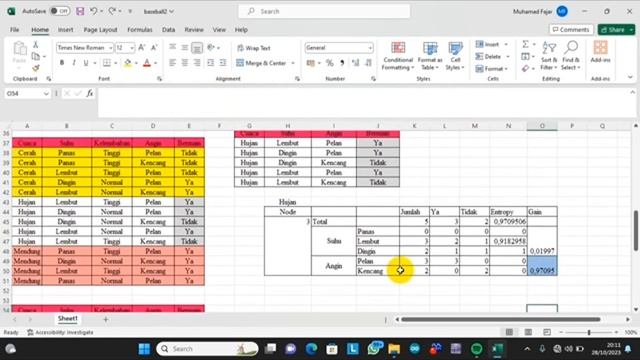Image resolution: width=640 pixels, height=360 pixels.
Task: Apply Bold formatting
Action: (x=62, y=63)
